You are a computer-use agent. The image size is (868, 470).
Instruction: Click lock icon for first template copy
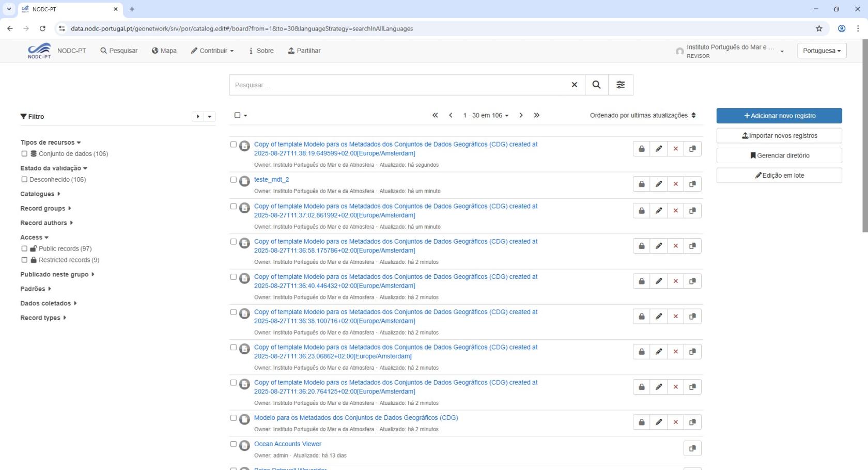[x=641, y=149]
